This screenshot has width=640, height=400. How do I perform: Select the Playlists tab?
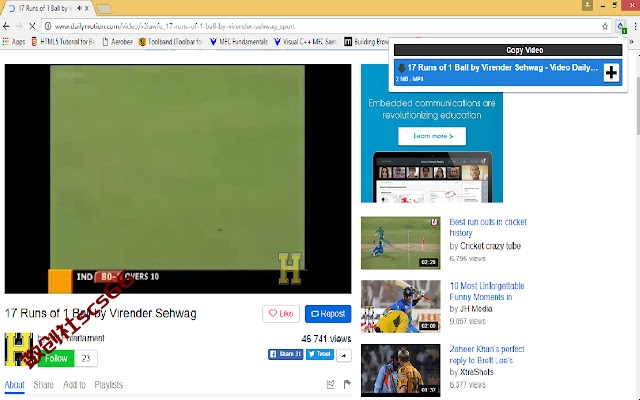109,385
